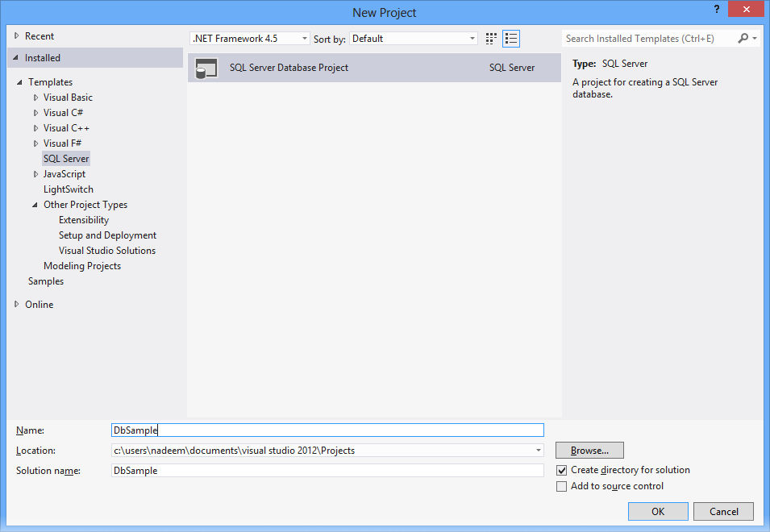Expand the Visual C# node

pyautogui.click(x=35, y=113)
